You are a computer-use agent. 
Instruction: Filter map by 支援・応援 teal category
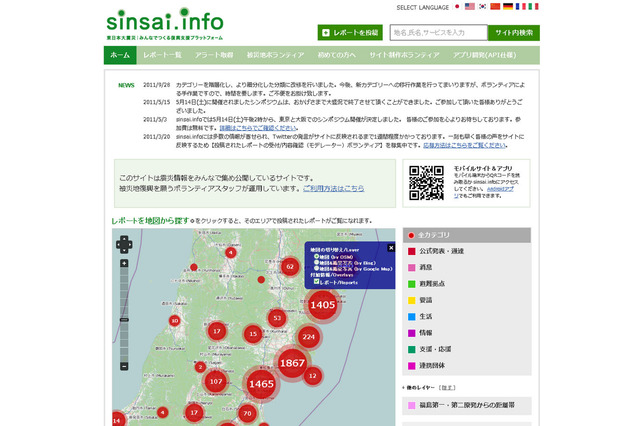467,349
